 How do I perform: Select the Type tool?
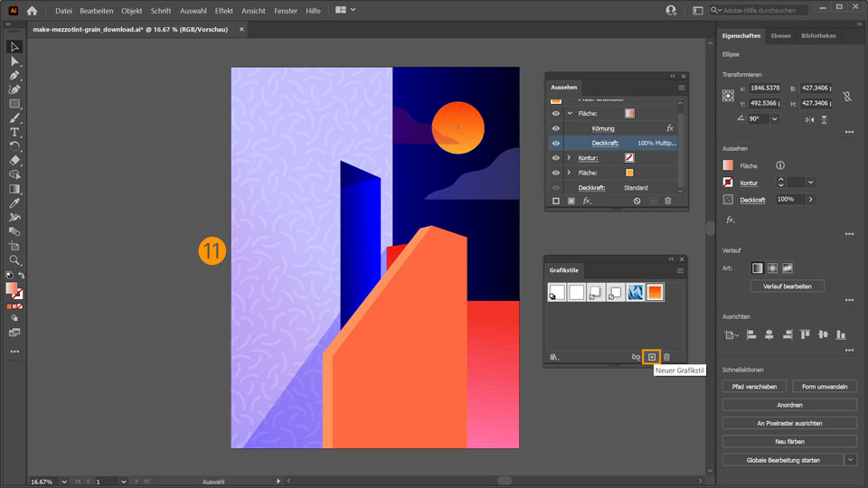(x=14, y=132)
